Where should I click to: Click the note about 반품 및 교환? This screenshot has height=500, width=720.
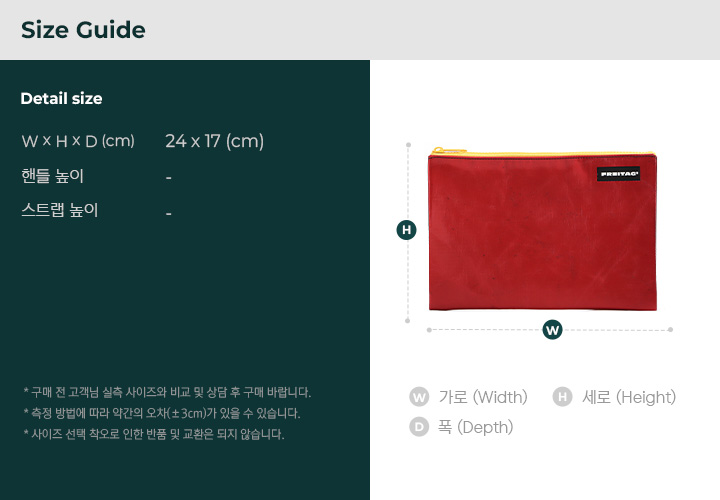[154, 434]
